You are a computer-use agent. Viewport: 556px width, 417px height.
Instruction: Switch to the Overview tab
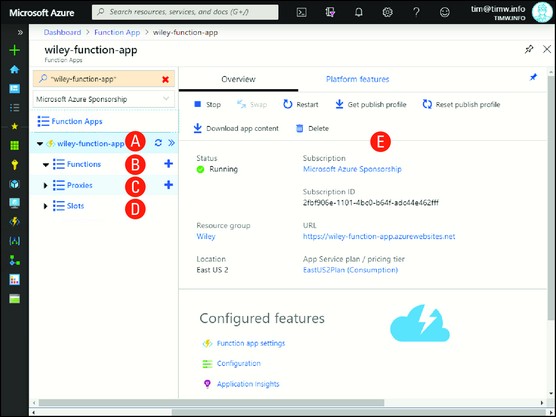click(238, 79)
